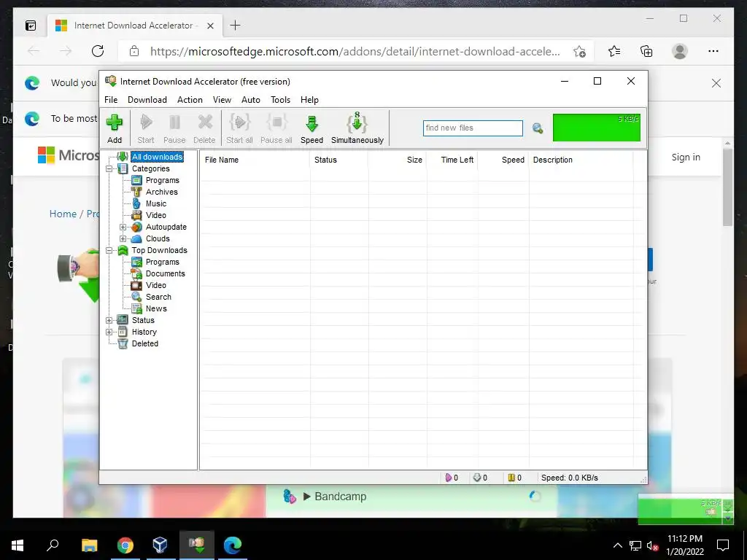Open Edge favorites icon
Screen dimensions: 747x560
[614, 51]
